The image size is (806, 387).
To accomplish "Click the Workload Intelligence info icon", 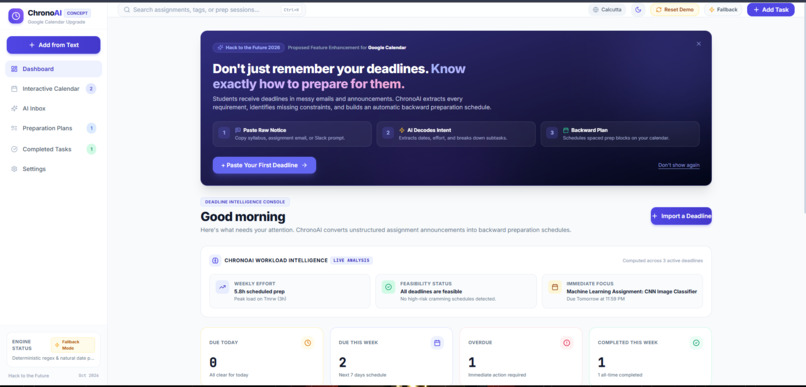I will [x=215, y=260].
